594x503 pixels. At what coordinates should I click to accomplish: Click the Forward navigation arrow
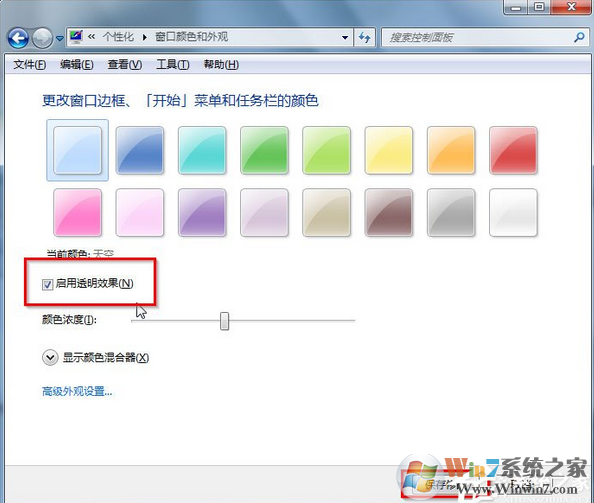[42, 38]
